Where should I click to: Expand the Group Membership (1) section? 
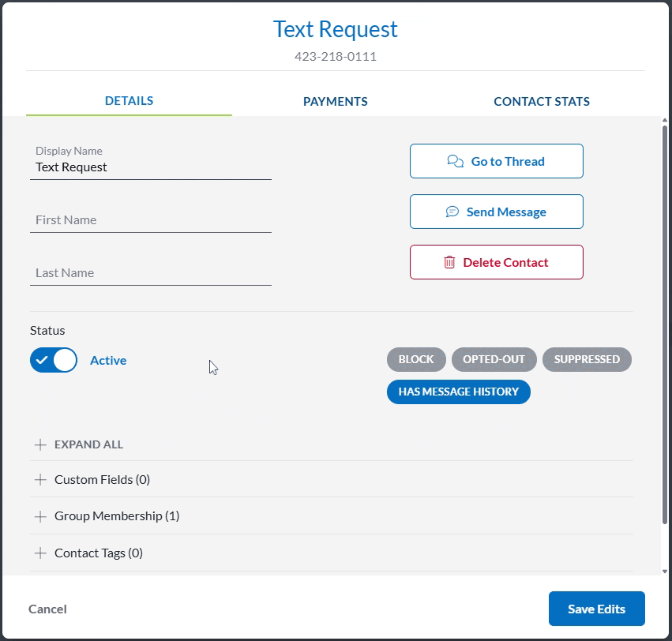(x=332, y=516)
